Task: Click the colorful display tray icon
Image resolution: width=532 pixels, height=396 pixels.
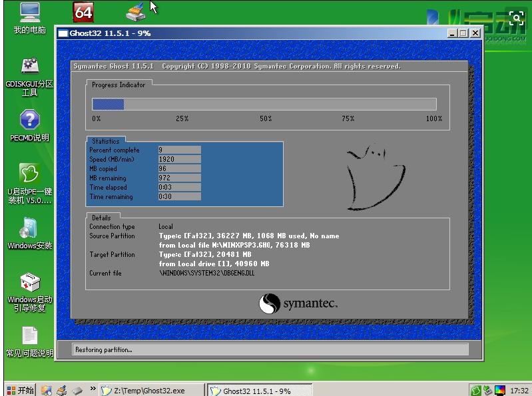Action: pyautogui.click(x=499, y=391)
